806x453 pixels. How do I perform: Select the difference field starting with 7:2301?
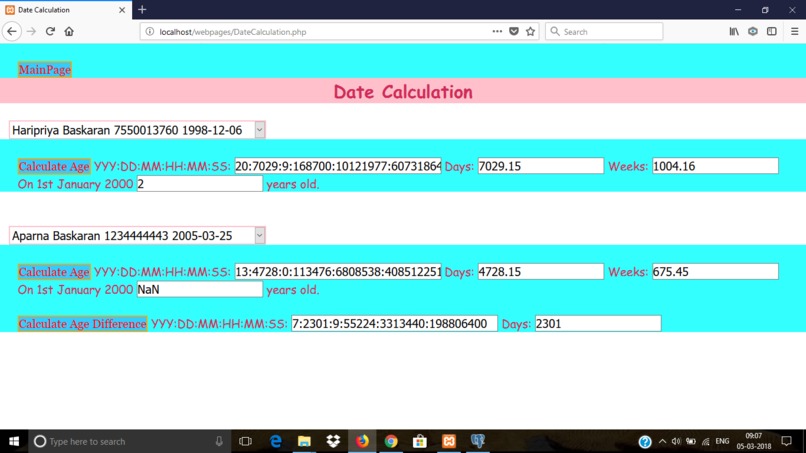(x=394, y=323)
